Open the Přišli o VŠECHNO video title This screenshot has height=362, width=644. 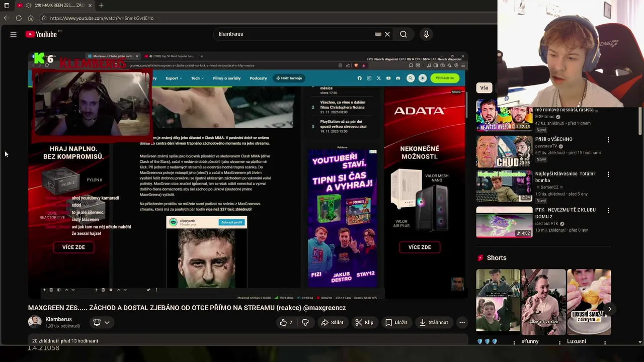click(553, 139)
